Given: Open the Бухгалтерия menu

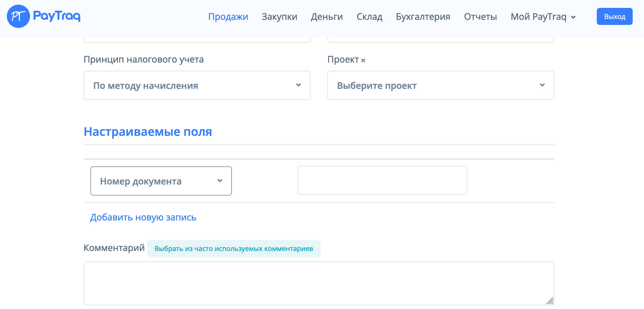Looking at the screenshot, I should [423, 17].
